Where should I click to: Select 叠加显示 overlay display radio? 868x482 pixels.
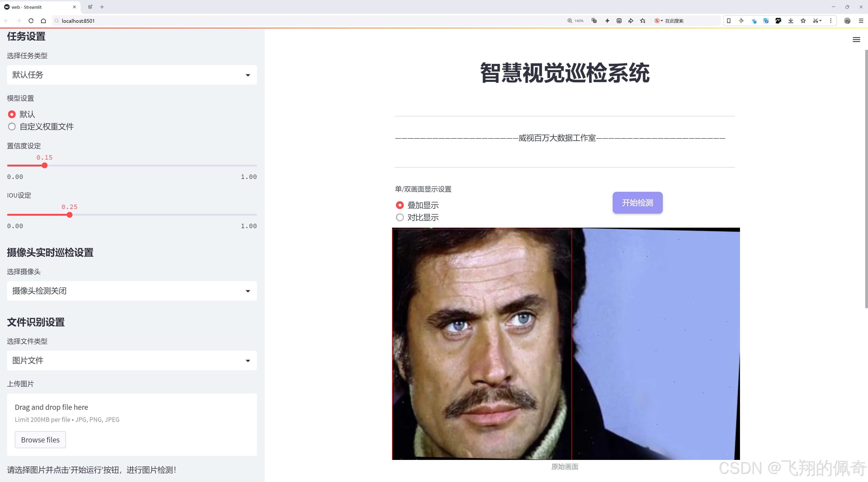tap(400, 205)
